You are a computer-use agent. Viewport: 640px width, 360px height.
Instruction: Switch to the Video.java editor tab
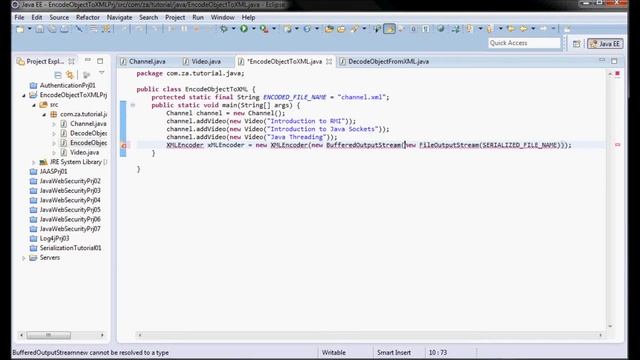(x=202, y=62)
